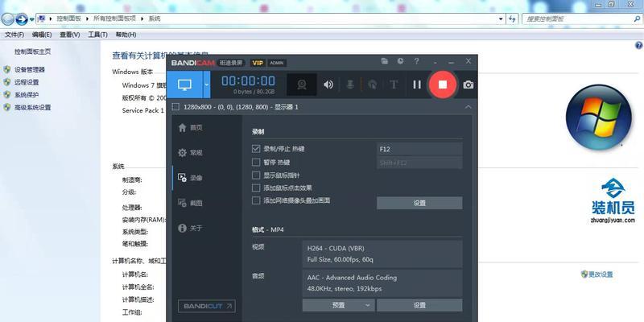The width and height of the screenshot is (644, 322).
Task: Collapse the panel with the chevron-up arrow
Action: point(468,107)
